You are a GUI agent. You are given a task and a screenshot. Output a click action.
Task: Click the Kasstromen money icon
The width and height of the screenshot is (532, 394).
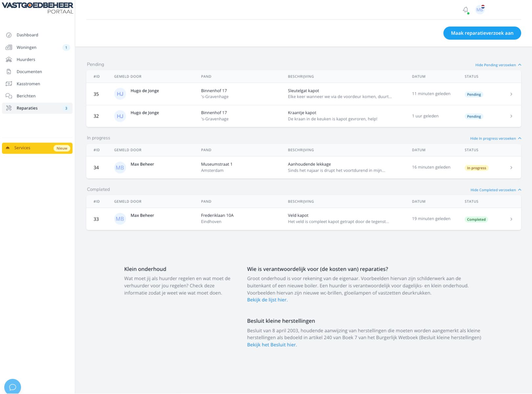tap(9, 84)
